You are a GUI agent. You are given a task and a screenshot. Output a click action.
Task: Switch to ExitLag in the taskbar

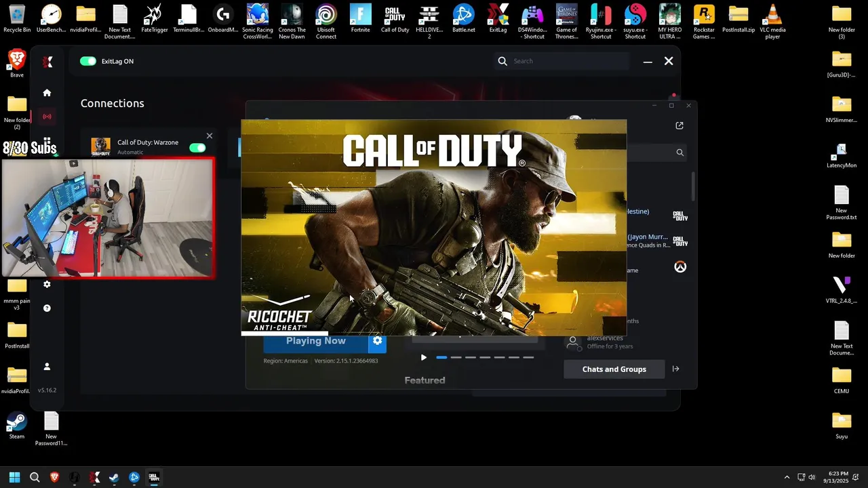94,477
